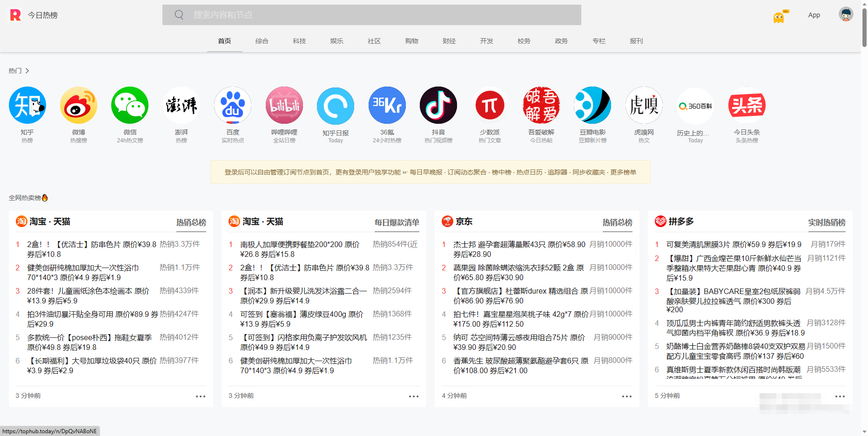Open the 每日爆款清单 link
Image resolution: width=868 pixels, height=436 pixels.
click(x=397, y=222)
